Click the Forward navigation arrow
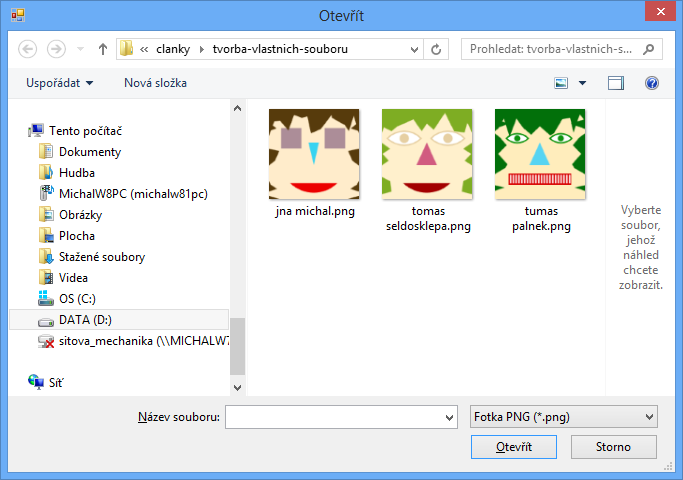683x480 pixels. pyautogui.click(x=56, y=49)
